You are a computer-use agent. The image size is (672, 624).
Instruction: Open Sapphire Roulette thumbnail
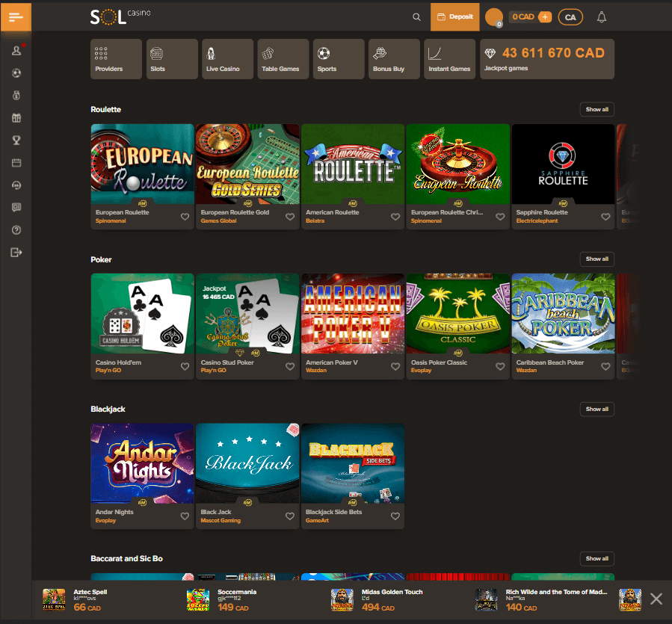coord(563,164)
